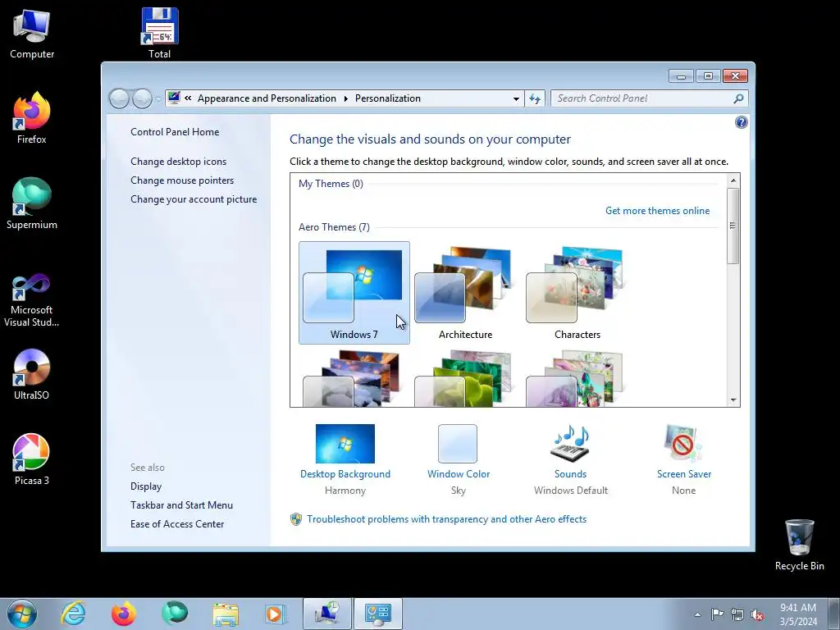Click the Screen Saver text link
The width and height of the screenshot is (840, 630).
(684, 474)
